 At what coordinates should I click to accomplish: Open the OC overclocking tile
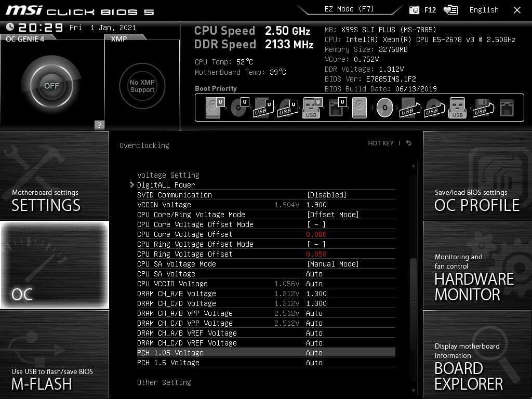54,264
